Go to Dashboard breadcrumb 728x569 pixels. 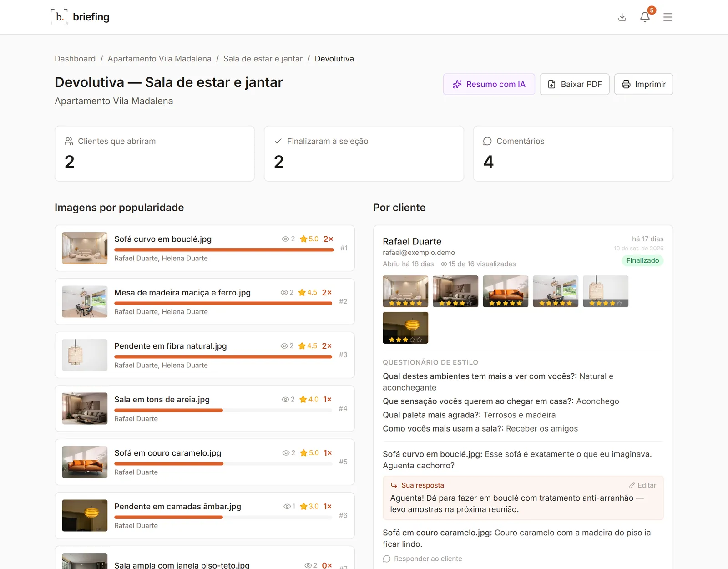click(x=75, y=59)
